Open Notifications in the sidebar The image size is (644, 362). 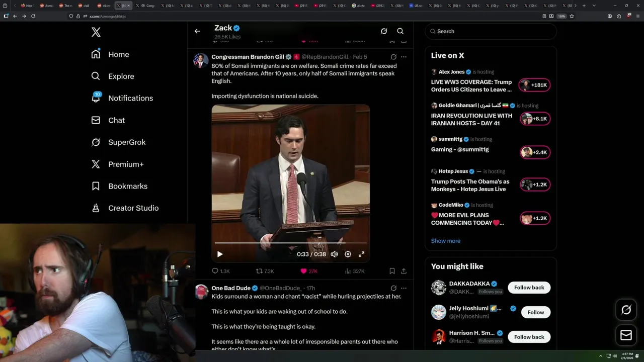122,98
